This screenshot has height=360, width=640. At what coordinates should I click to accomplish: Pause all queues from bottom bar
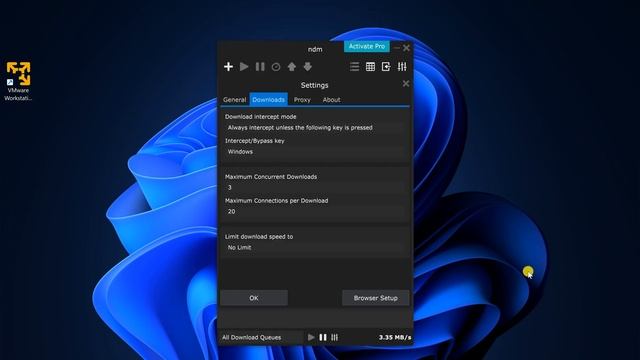tap(323, 337)
